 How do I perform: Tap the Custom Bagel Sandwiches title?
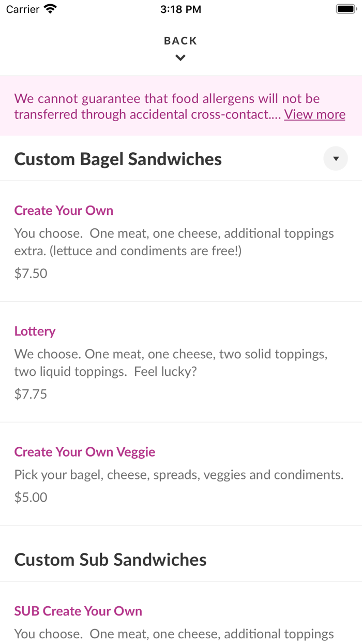[x=117, y=158]
